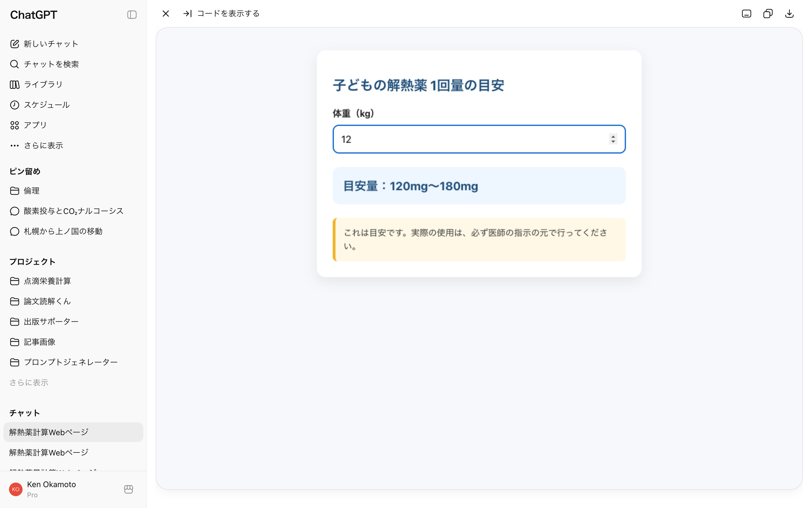This screenshot has height=508, width=812.
Task: Click the ピン留め section header
Action: point(25,171)
